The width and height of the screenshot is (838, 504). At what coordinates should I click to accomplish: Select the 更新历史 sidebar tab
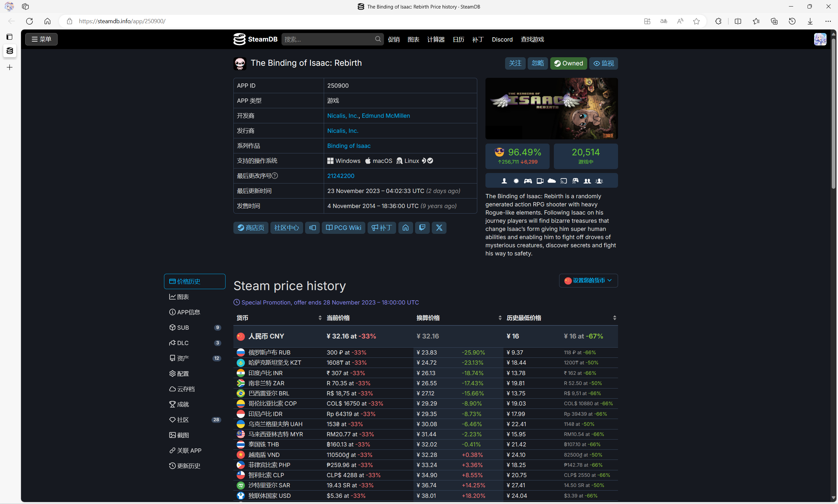(195, 466)
